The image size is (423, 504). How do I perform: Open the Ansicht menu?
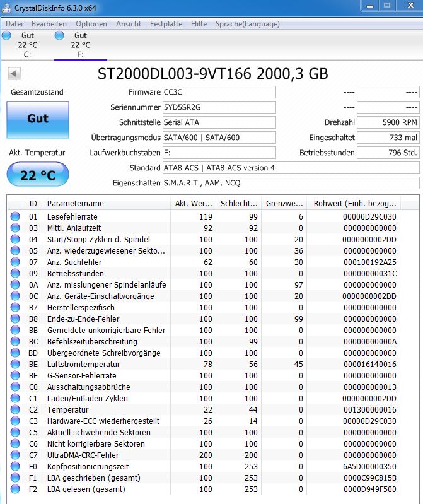click(129, 24)
